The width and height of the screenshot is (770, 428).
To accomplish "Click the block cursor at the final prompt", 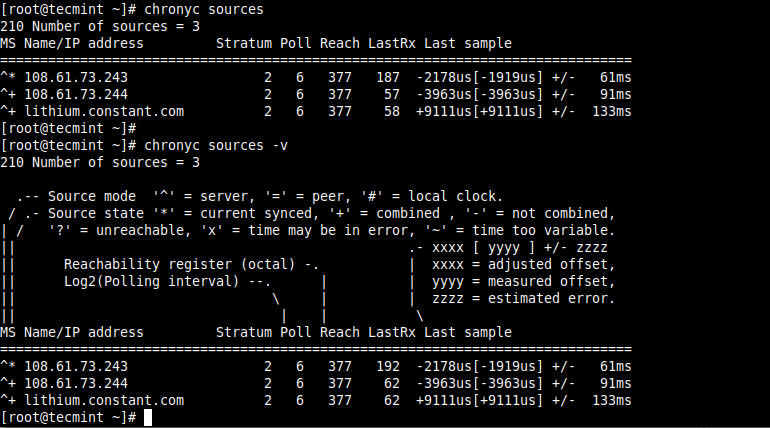I will pyautogui.click(x=148, y=418).
